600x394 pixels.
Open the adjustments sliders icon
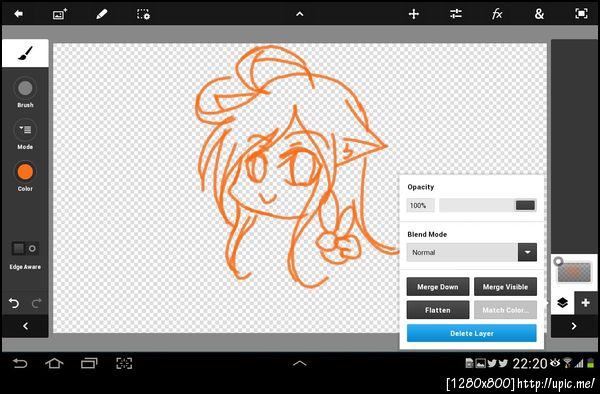[456, 14]
